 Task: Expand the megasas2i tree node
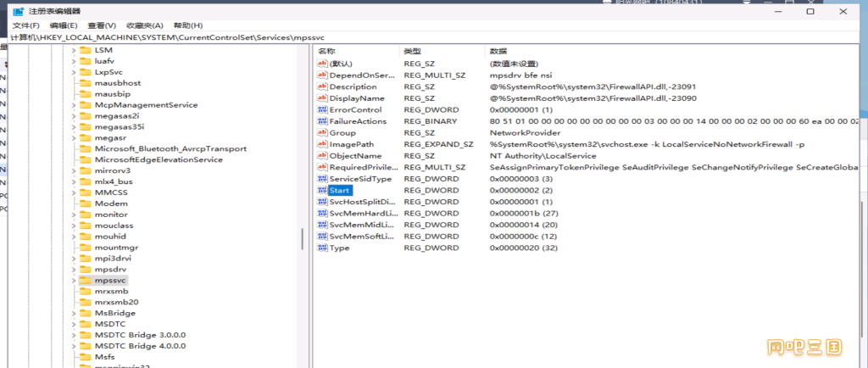pyautogui.click(x=73, y=115)
